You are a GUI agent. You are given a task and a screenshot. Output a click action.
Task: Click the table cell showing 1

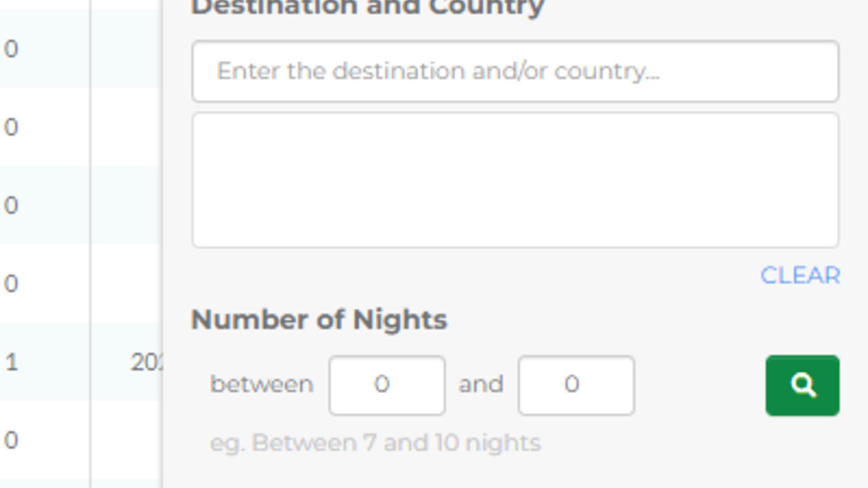click(12, 362)
